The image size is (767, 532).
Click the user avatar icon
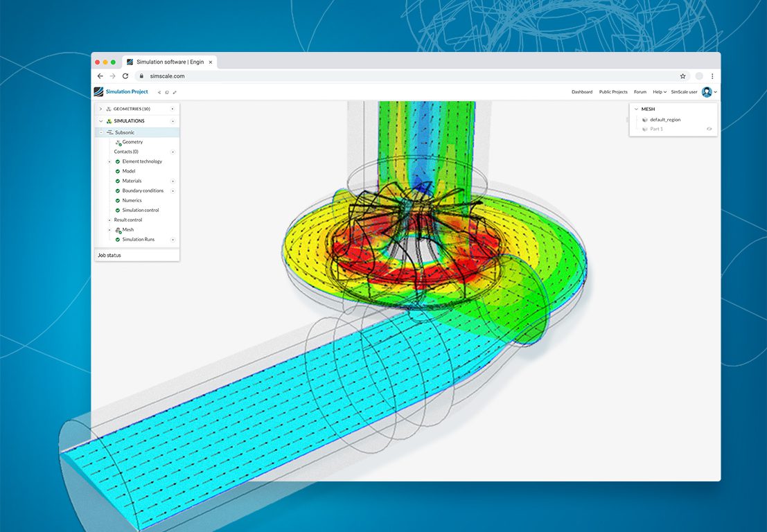706,92
